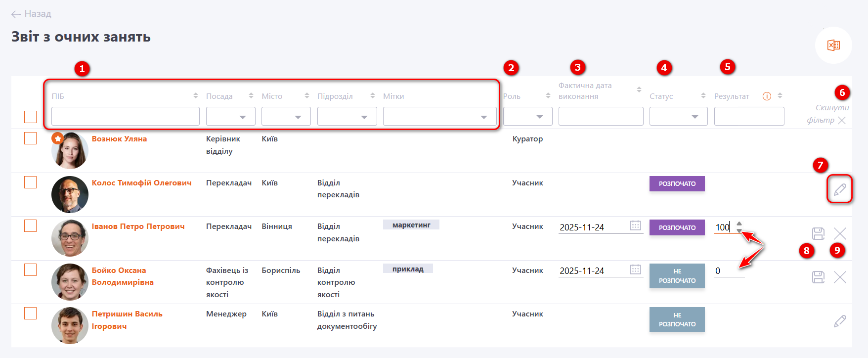The image size is (868, 358).
Task: Cancel editing in Іванов Петро Петрович row
Action: tap(840, 233)
